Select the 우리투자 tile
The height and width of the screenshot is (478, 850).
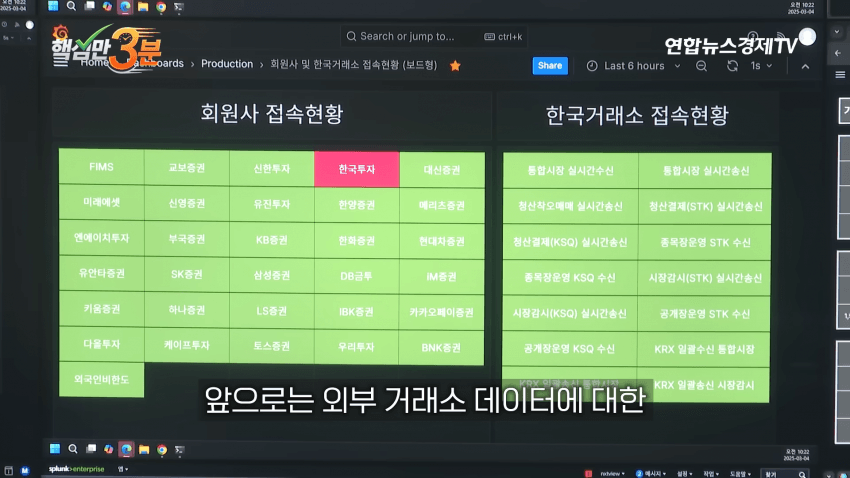click(356, 347)
